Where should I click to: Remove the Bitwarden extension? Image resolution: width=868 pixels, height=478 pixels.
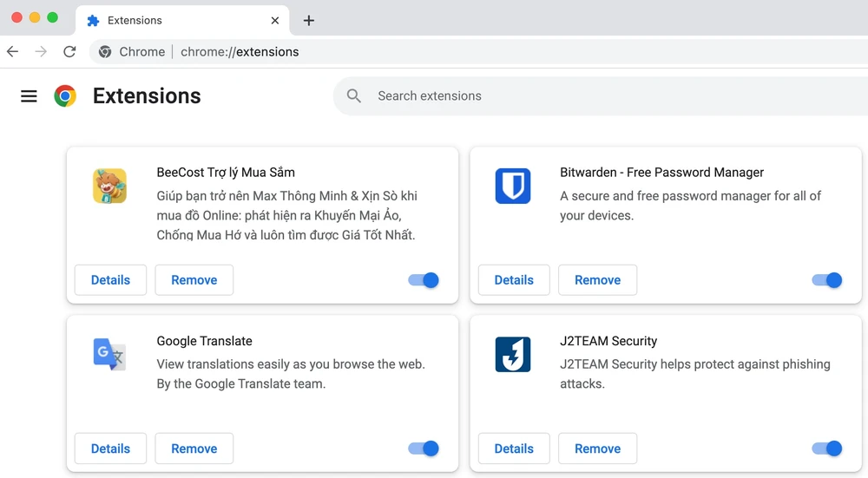[597, 280]
